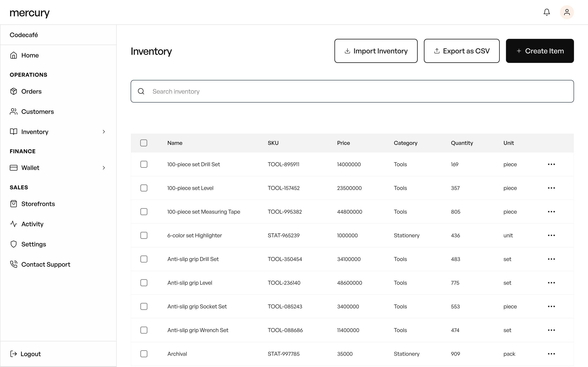Viewport: 588px width, 367px height.
Task: Expand the Wallet sidebar chevron
Action: coord(104,168)
